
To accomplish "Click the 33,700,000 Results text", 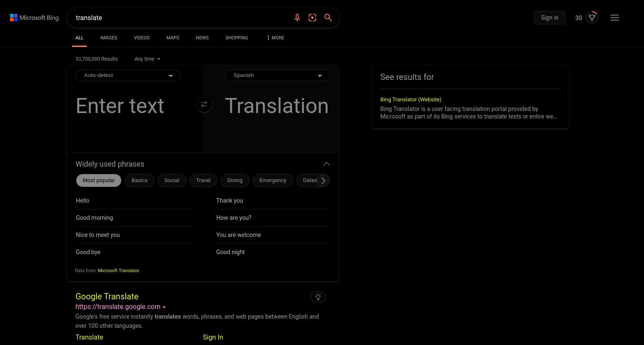I will (x=96, y=59).
